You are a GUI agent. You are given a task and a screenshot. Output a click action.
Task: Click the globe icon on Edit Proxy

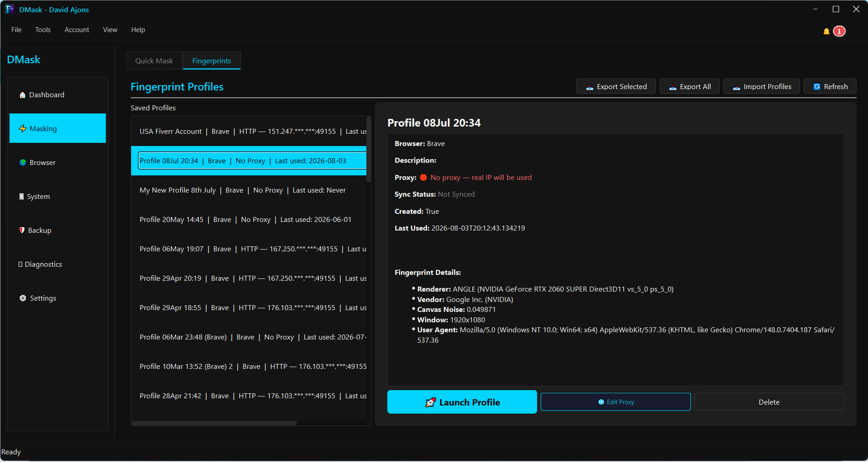[x=601, y=402]
